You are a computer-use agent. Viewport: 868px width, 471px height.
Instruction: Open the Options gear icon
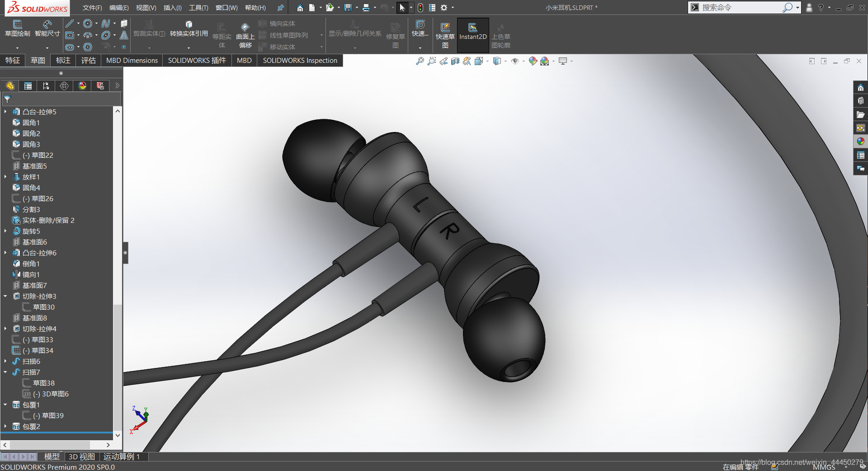[444, 8]
